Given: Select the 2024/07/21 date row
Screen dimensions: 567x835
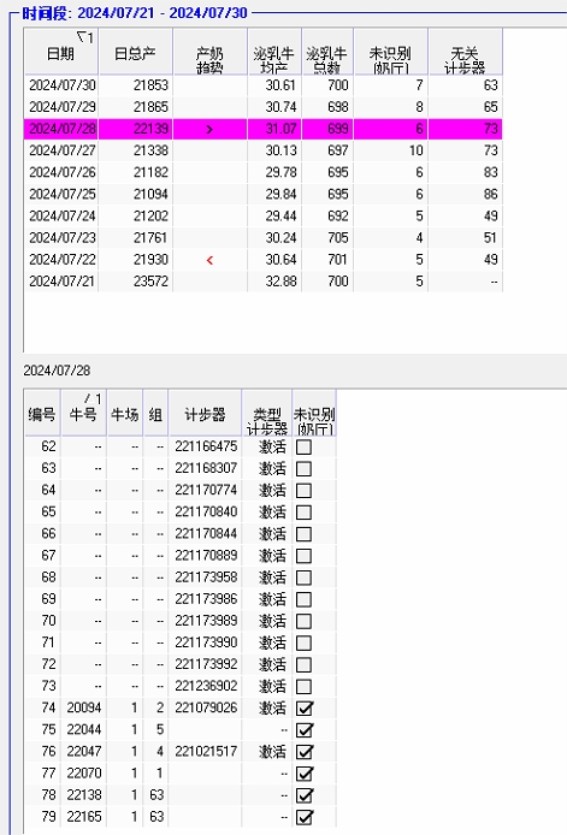Looking at the screenshot, I should pyautogui.click(x=263, y=281).
